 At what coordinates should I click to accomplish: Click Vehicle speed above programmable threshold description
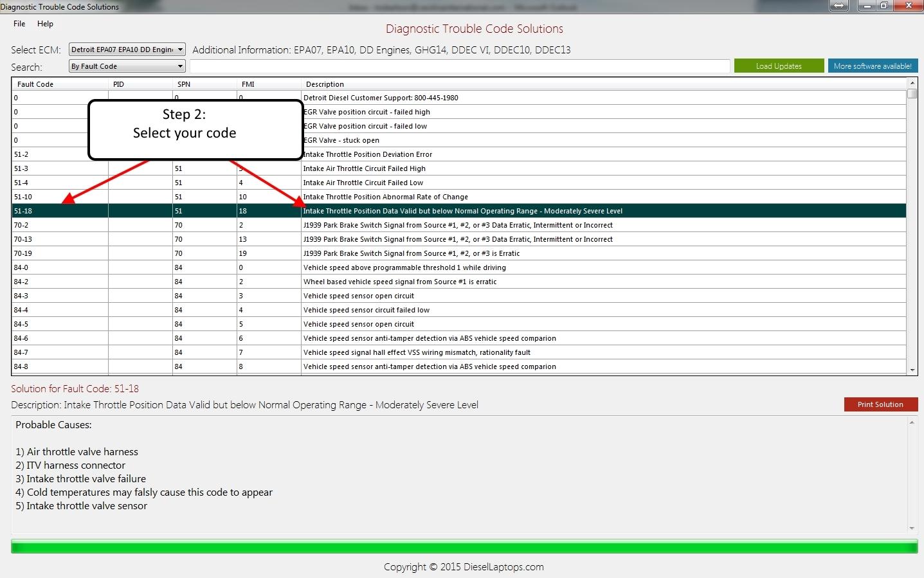(x=404, y=267)
